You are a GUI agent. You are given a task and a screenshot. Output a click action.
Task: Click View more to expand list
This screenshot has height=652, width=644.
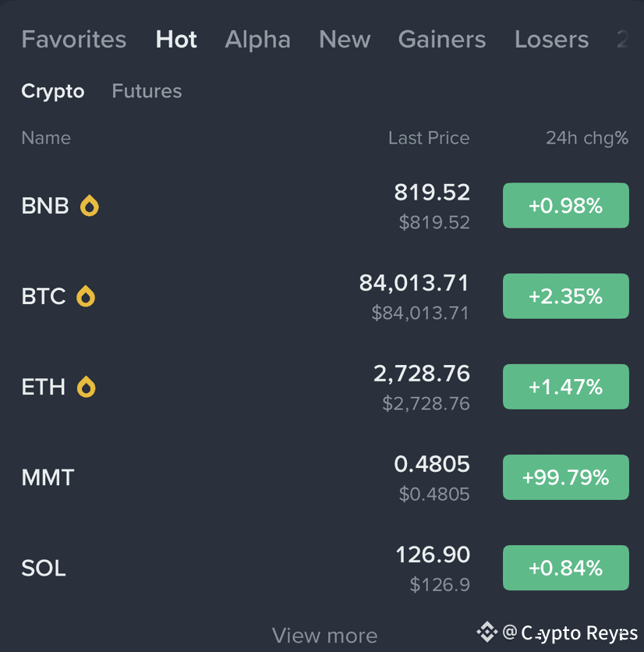coord(324,636)
